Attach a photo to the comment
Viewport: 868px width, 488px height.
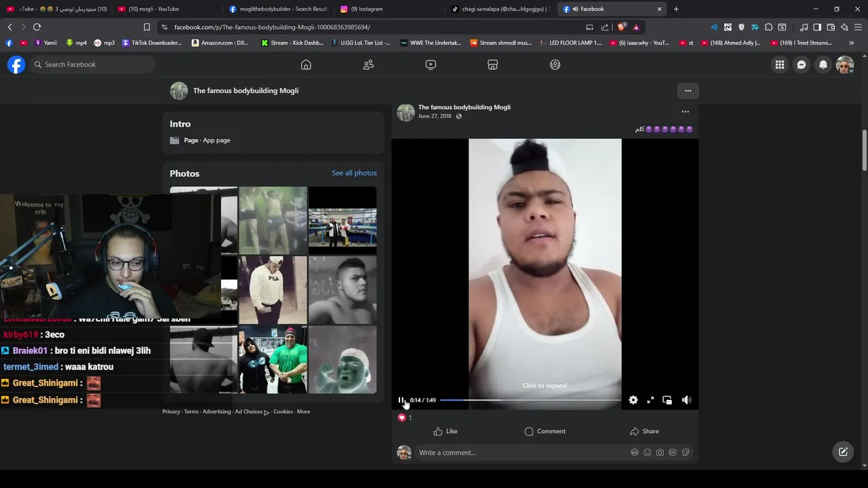coord(660,453)
